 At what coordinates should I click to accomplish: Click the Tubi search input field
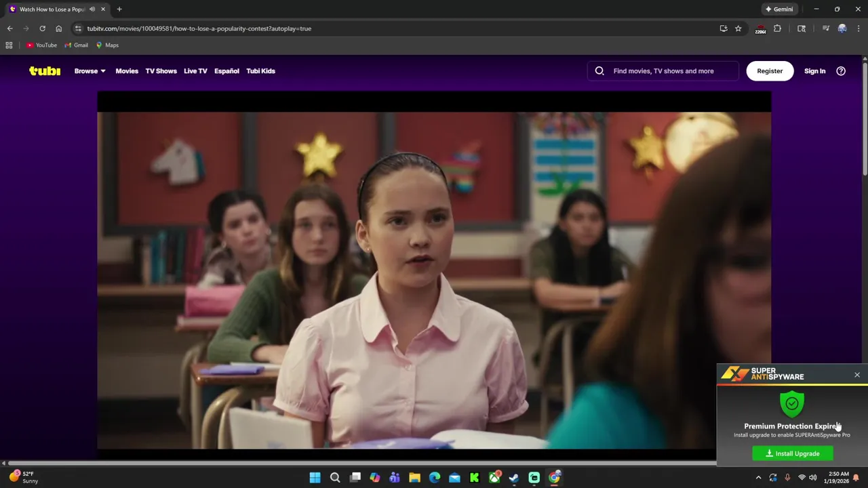pos(663,70)
